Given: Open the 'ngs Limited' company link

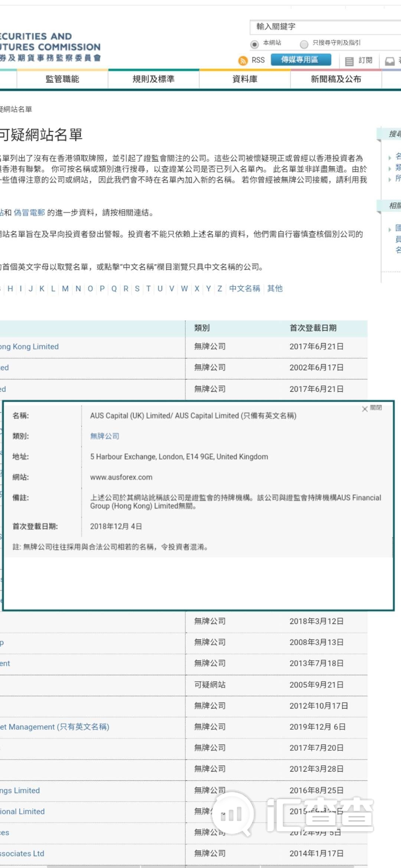Looking at the screenshot, I should 20,790.
